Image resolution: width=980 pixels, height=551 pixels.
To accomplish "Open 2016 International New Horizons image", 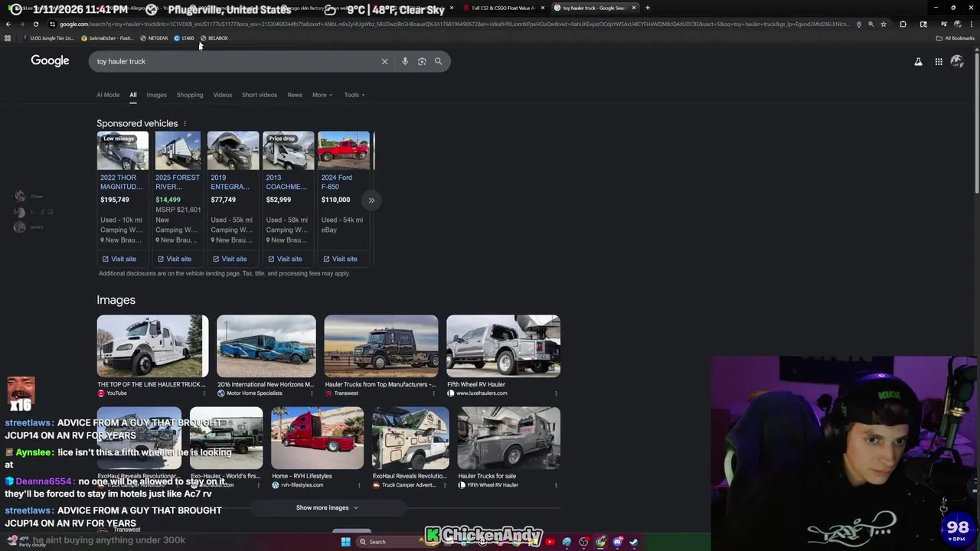I will coord(266,346).
